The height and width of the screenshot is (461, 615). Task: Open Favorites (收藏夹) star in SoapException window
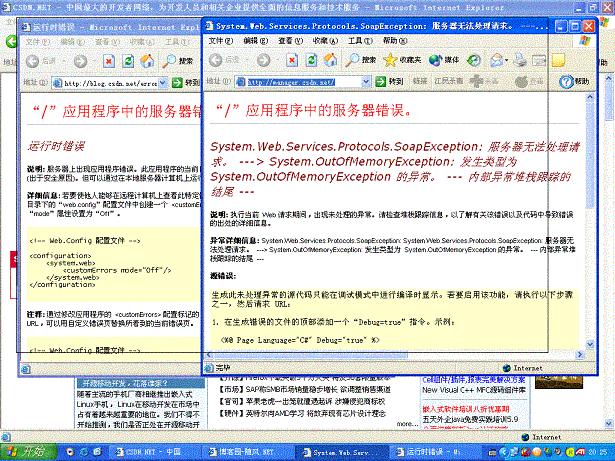click(402, 60)
